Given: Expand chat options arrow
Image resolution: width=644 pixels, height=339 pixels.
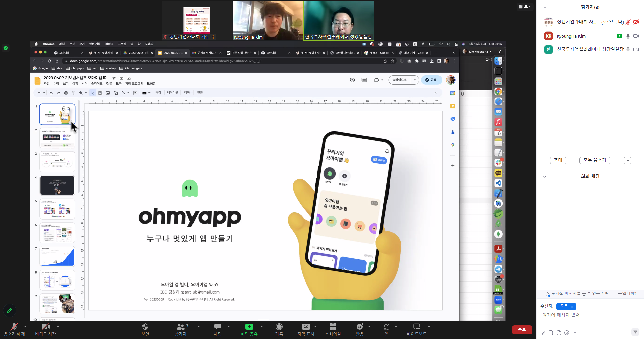Looking at the screenshot, I should 229,326.
